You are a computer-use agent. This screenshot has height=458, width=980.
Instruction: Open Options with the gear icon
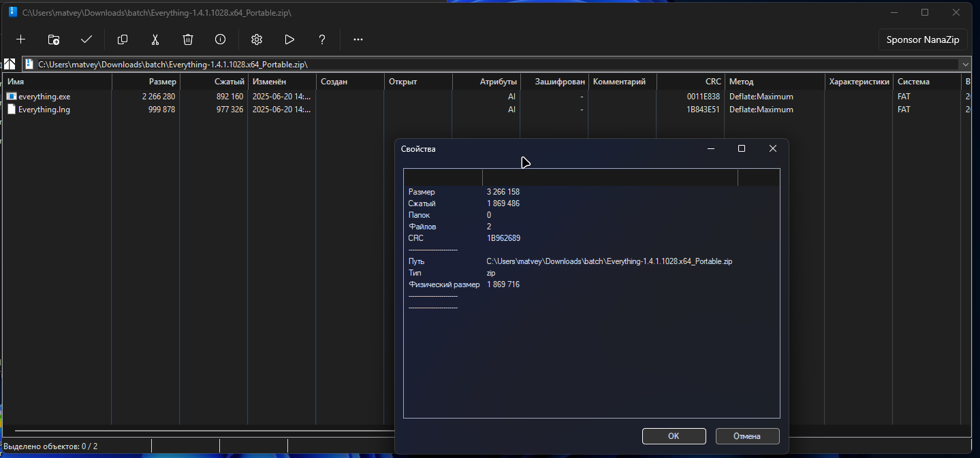coord(257,39)
